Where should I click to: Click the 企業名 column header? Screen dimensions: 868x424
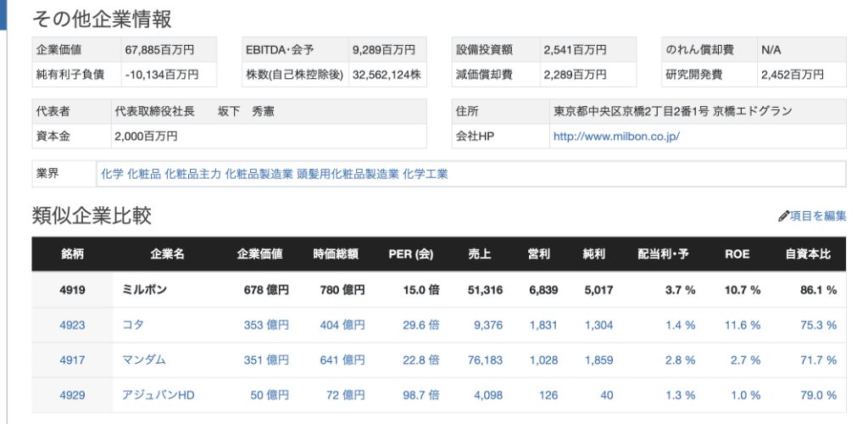tap(167, 254)
